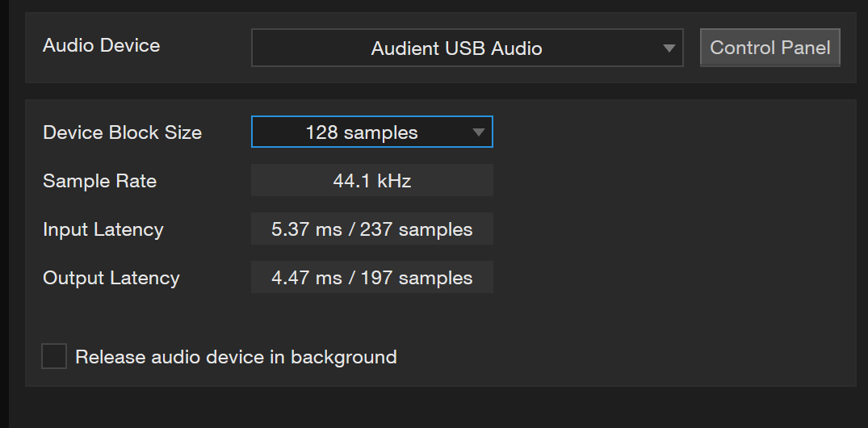Enable Release audio device in background checkbox
This screenshot has width=868, height=428.
(x=54, y=356)
